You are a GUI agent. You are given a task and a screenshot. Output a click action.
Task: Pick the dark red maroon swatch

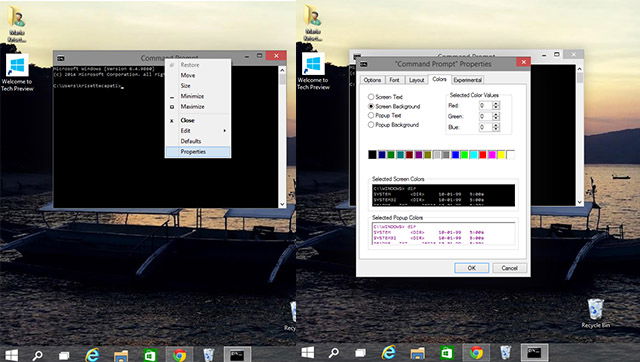click(x=409, y=155)
